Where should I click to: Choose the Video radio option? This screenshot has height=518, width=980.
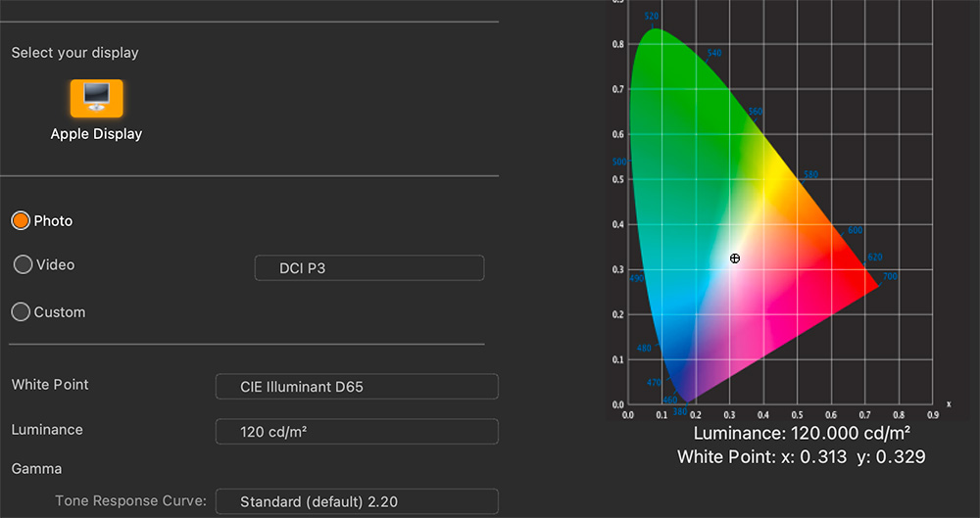coord(23,264)
